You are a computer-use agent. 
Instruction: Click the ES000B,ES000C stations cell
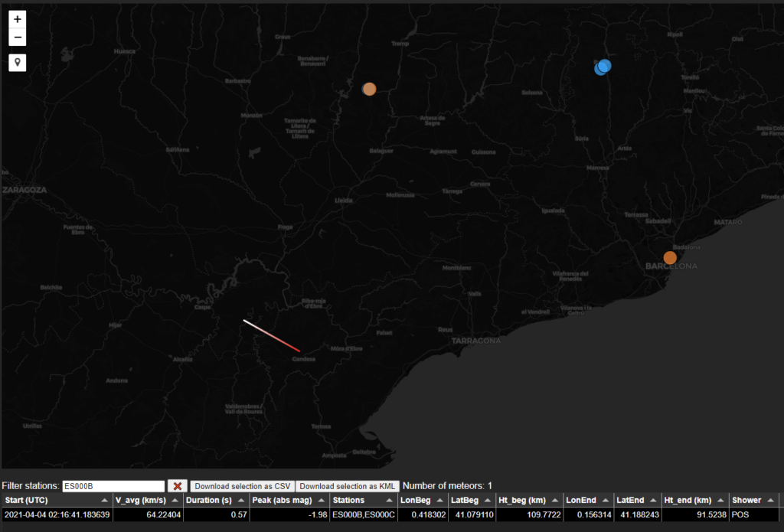(363, 515)
